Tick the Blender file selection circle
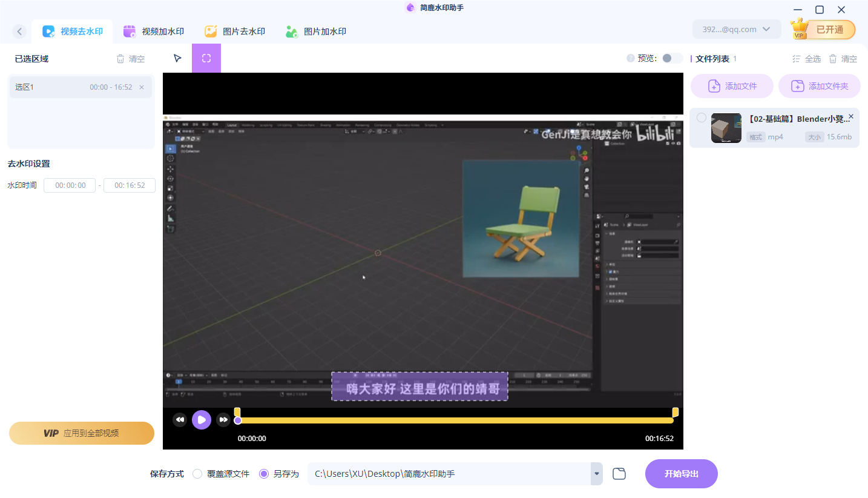868x498 pixels. pyautogui.click(x=701, y=118)
